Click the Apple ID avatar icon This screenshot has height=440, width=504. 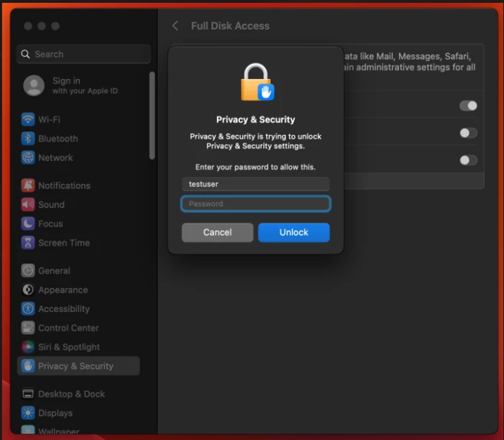[34, 86]
